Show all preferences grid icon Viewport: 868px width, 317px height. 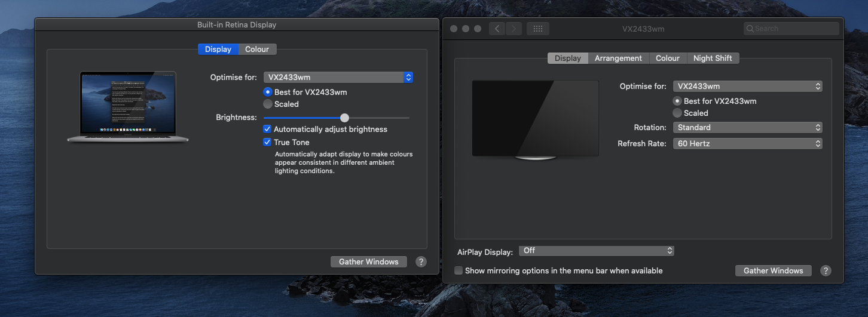[x=537, y=29]
